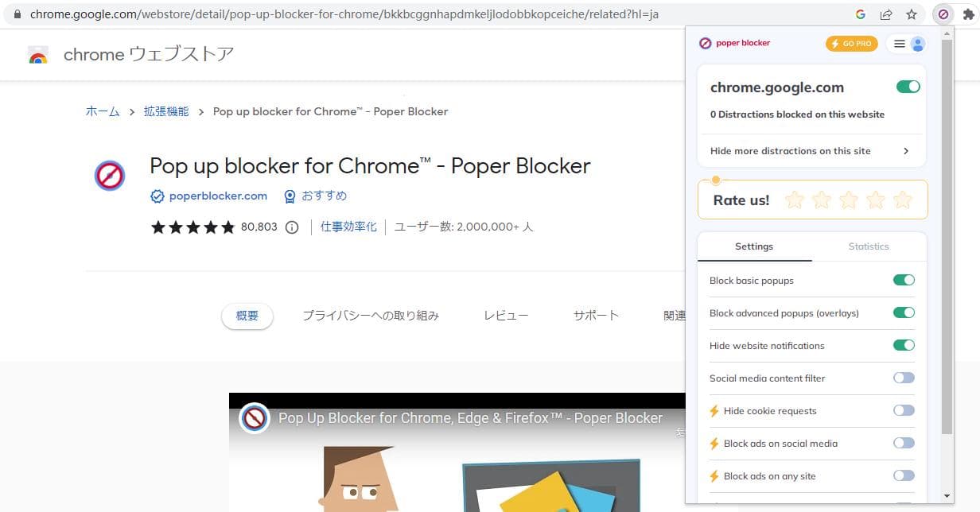Click the Chrome Web Store logo

[37, 54]
